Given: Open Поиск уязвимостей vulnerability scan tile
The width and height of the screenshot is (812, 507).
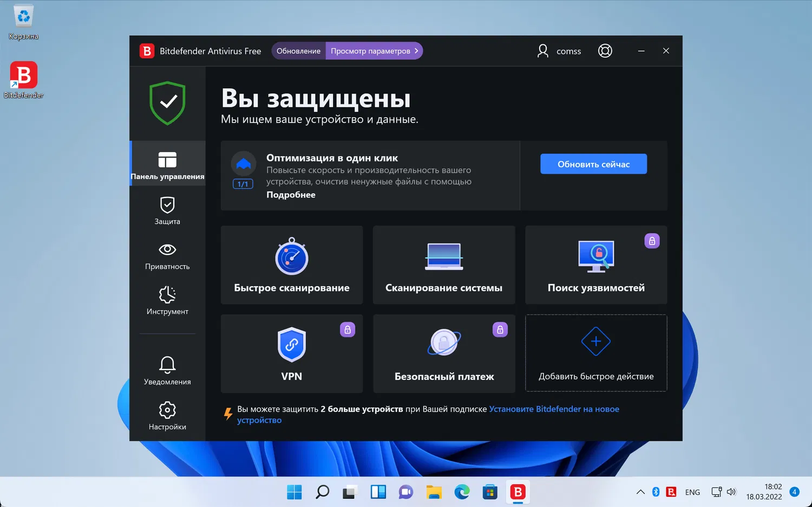Looking at the screenshot, I should (x=596, y=265).
